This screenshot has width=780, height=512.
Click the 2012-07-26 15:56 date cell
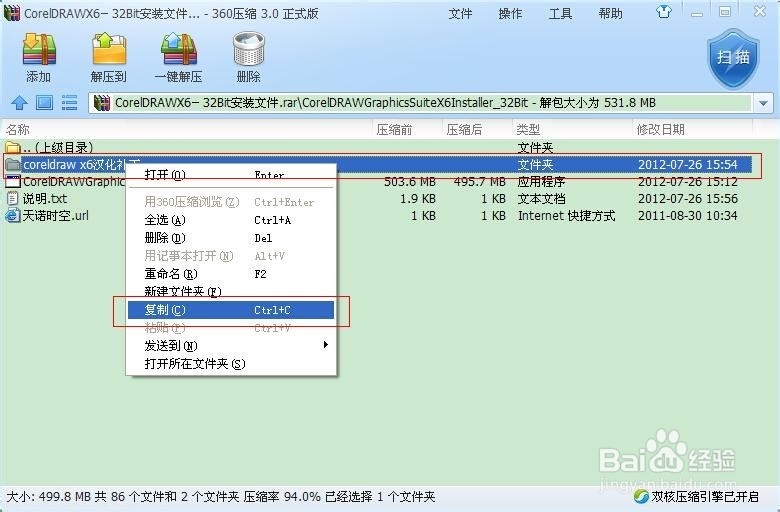pyautogui.click(x=687, y=199)
